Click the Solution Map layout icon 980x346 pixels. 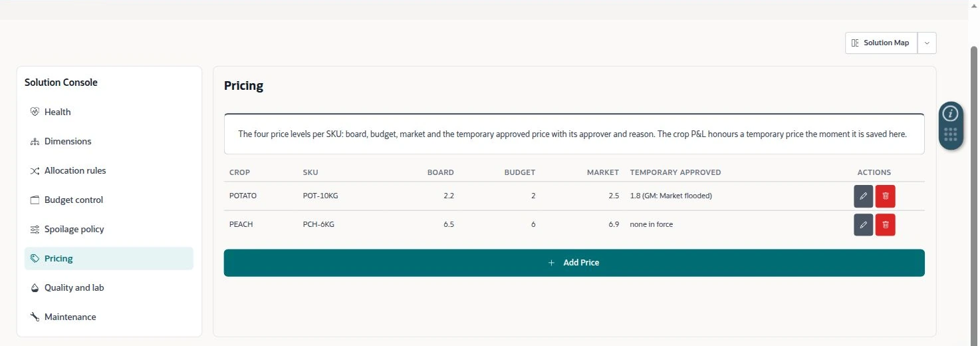(855, 43)
